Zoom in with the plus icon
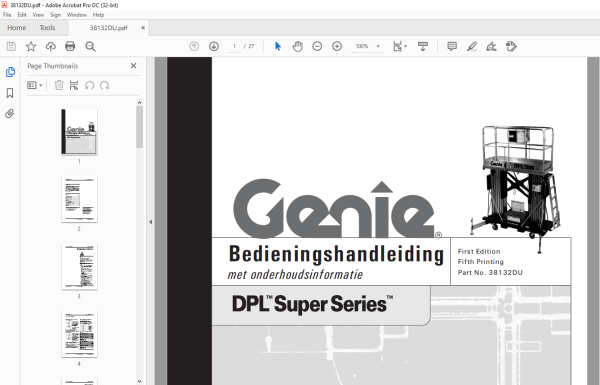The width and height of the screenshot is (600, 385). pyautogui.click(x=337, y=46)
